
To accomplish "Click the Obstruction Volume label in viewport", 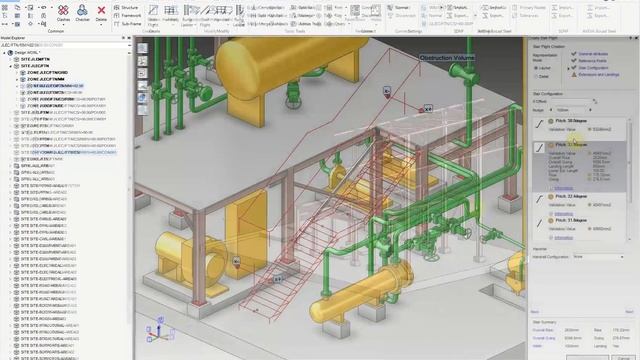I will [447, 58].
